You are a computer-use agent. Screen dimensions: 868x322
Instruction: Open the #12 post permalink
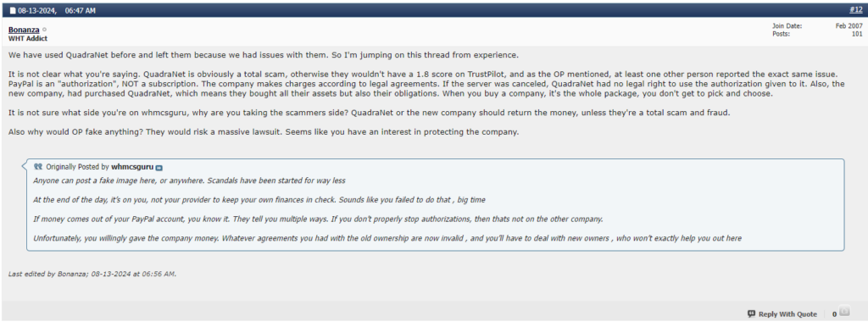(855, 9)
